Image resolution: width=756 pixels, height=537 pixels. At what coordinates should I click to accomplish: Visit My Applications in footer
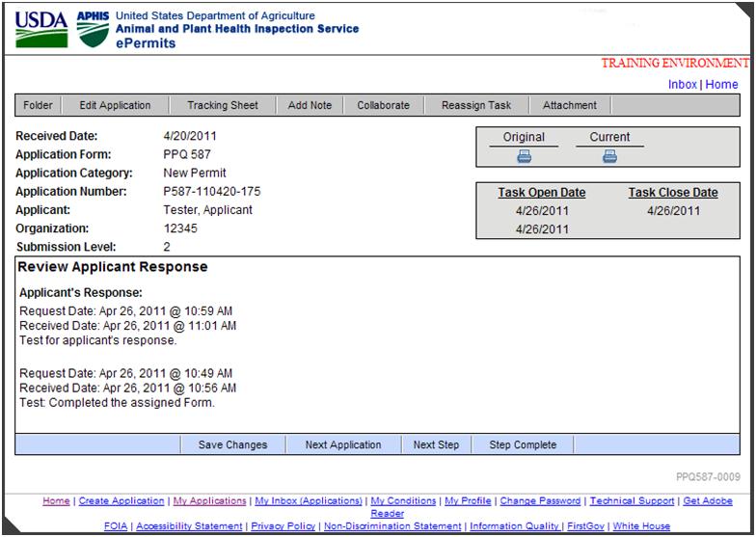tap(209, 501)
